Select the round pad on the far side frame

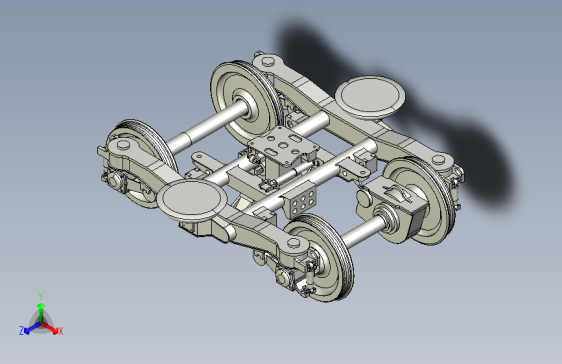[x=370, y=96]
